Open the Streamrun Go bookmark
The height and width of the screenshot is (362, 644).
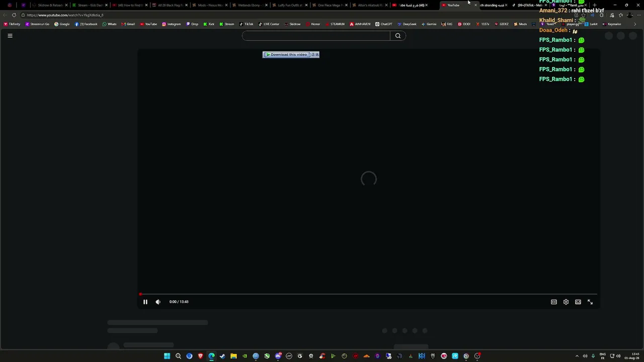click(37, 24)
